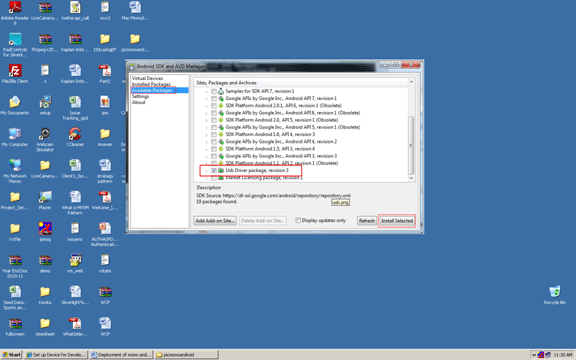Expand Samples for SDK API 7 row

(206, 91)
